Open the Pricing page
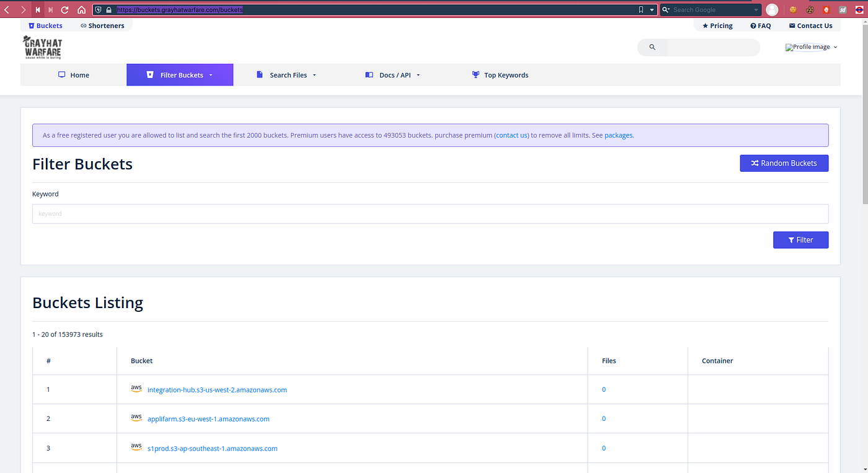 pyautogui.click(x=717, y=25)
